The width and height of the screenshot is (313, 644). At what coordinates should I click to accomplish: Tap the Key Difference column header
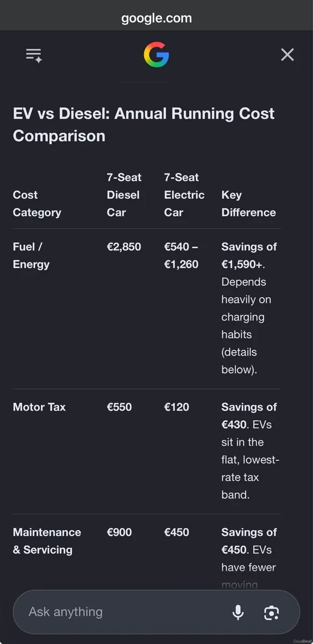point(249,203)
